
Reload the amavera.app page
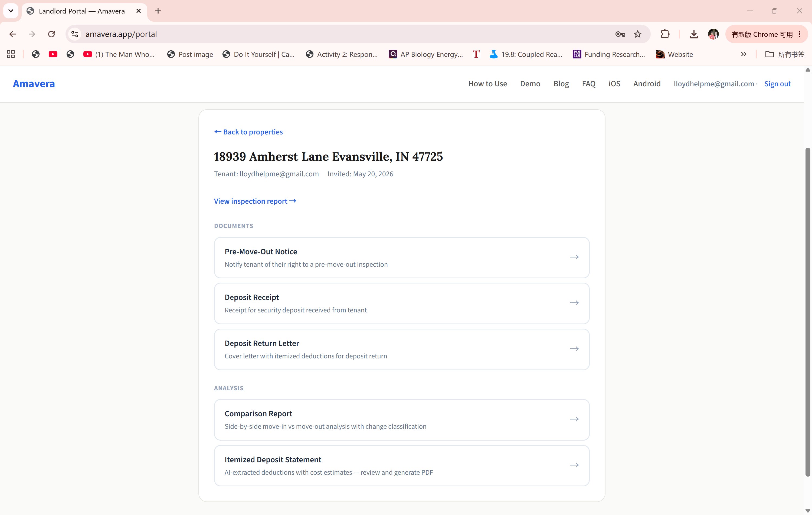point(51,34)
